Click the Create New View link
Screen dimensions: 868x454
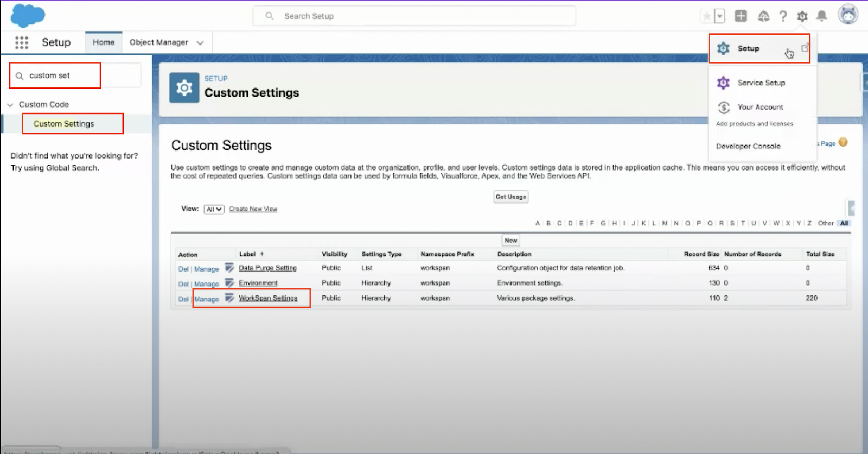(253, 209)
